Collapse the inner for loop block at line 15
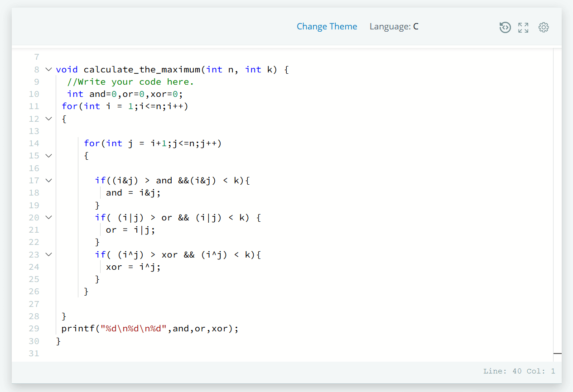Image resolution: width=573 pixels, height=392 pixels. [x=48, y=155]
